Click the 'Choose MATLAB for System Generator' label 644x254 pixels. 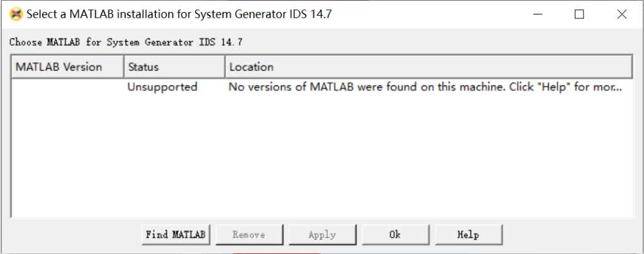click(126, 43)
